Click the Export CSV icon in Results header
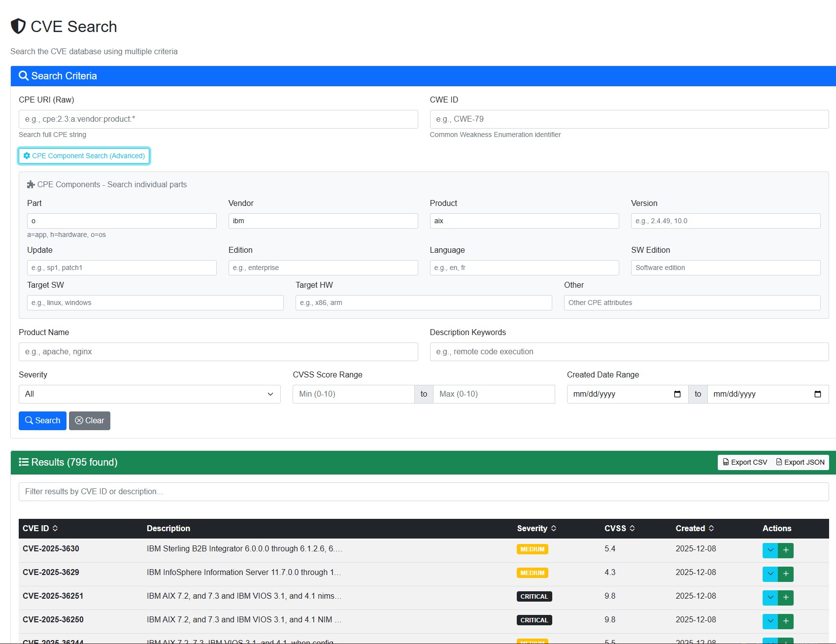Image resolution: width=836 pixels, height=644 pixels. pos(726,462)
